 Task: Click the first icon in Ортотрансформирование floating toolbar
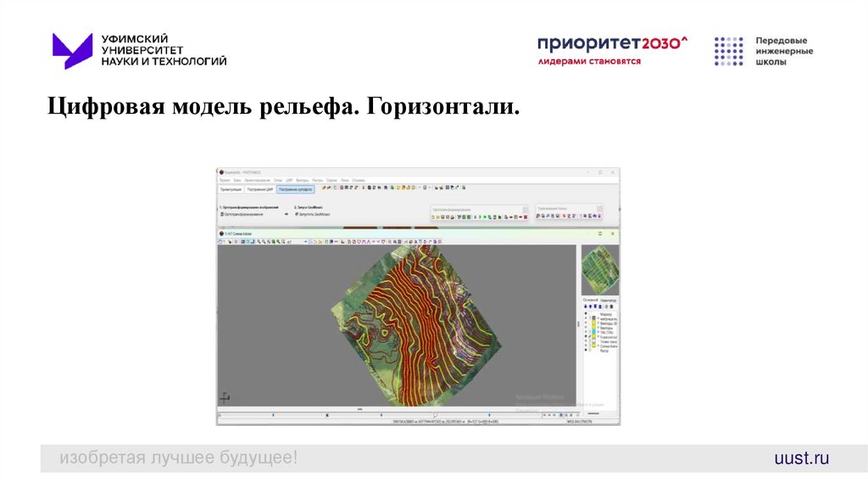pos(433,216)
